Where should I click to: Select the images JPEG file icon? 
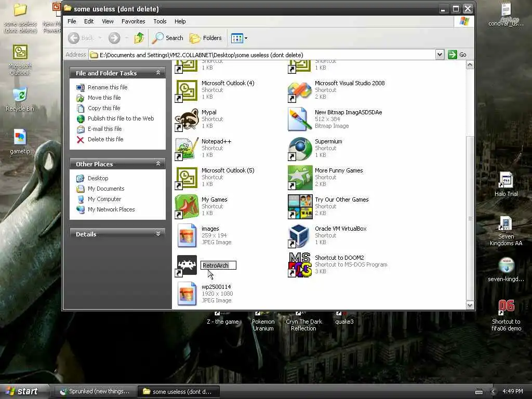pyautogui.click(x=187, y=236)
